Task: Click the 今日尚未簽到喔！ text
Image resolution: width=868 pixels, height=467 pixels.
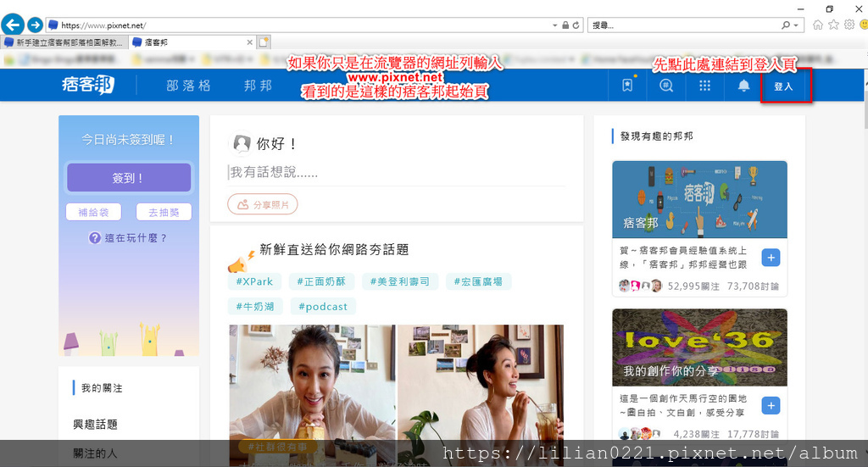Action: tap(129, 140)
